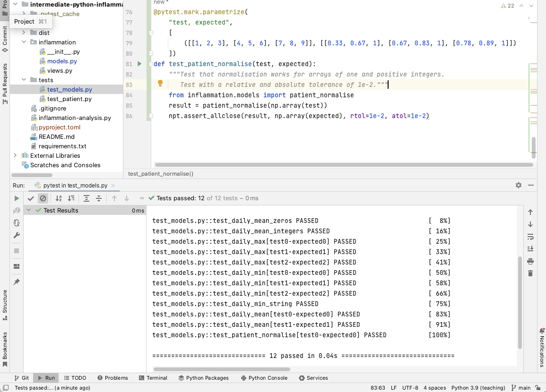
Task: Open the Git branch main popup
Action: click(x=522, y=387)
